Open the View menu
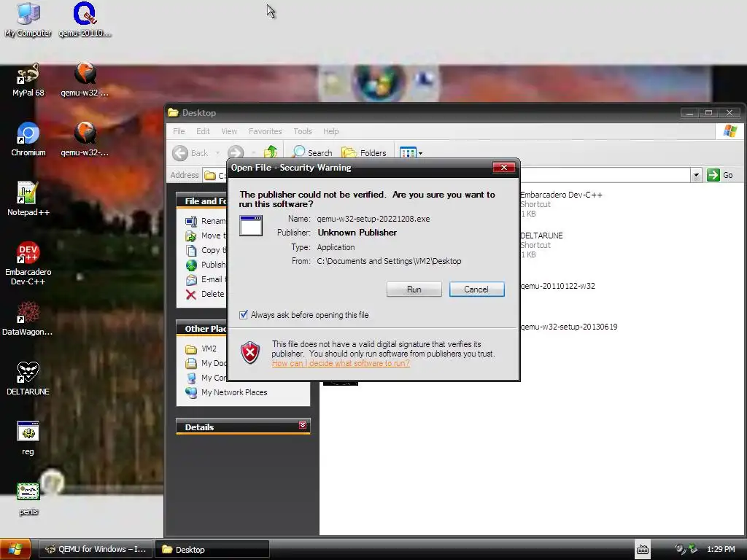Viewport: 747px width, 560px height. tap(229, 131)
